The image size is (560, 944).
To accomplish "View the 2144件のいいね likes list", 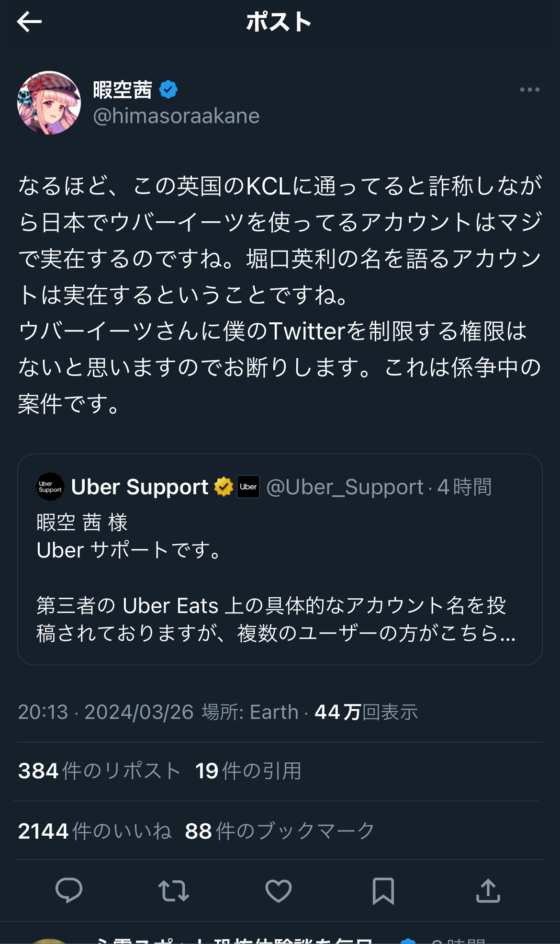I will click(x=95, y=831).
